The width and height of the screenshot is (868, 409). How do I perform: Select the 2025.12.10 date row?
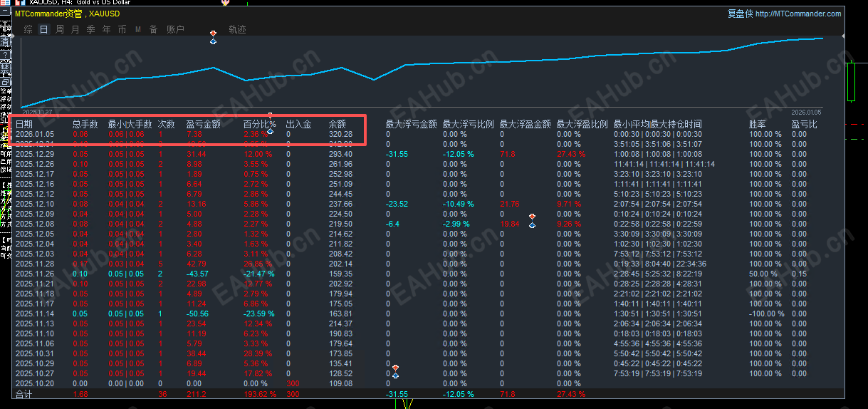click(34, 204)
